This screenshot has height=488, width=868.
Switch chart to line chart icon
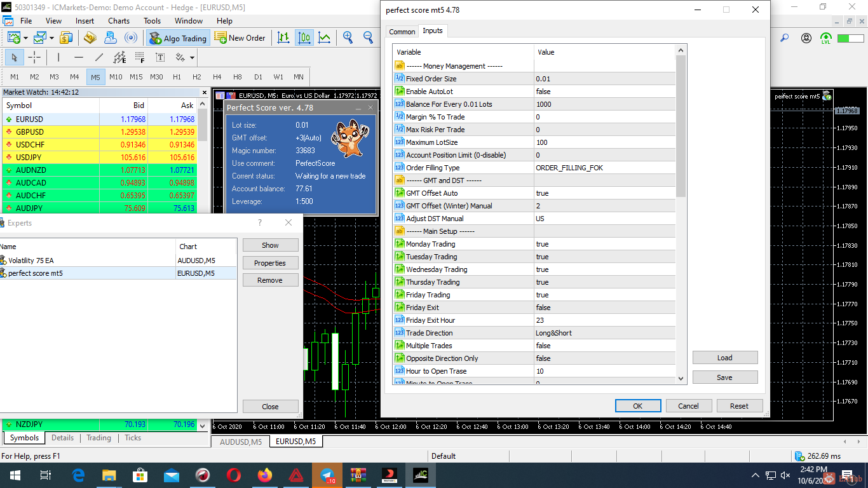[x=325, y=38]
